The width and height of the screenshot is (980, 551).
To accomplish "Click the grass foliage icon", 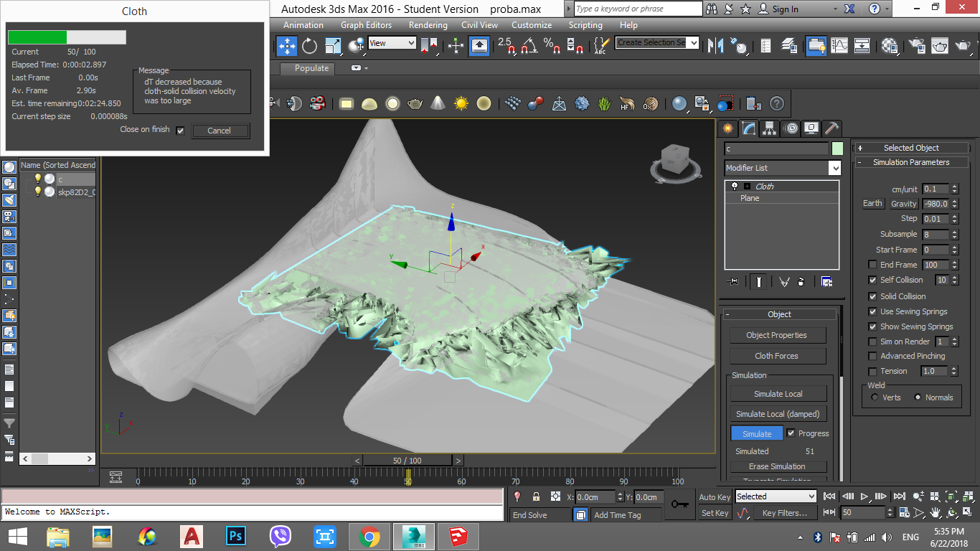I will point(605,103).
